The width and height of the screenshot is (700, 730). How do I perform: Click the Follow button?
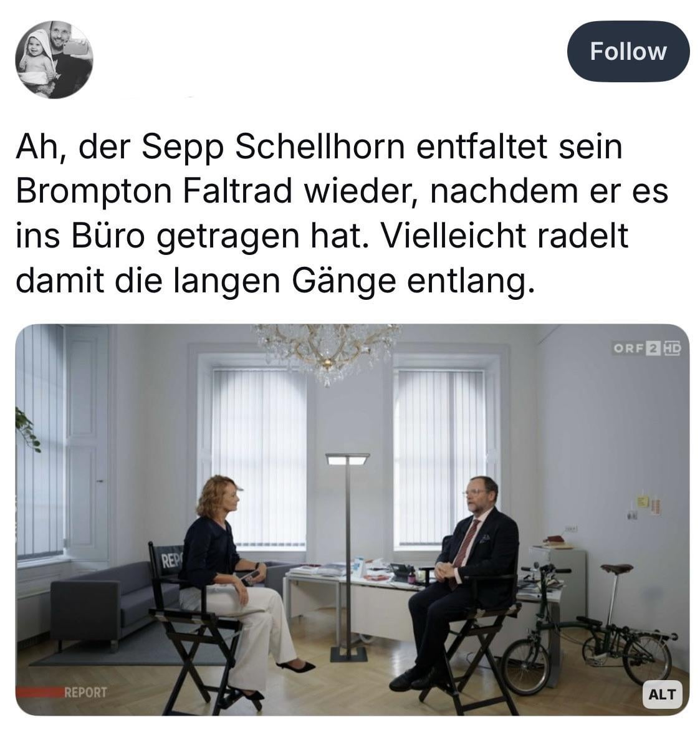(628, 51)
